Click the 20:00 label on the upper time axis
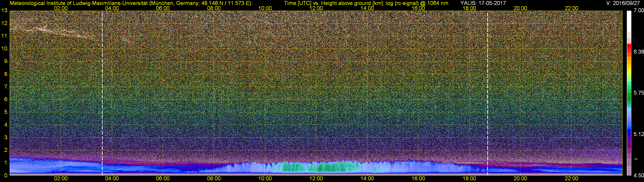 point(521,8)
